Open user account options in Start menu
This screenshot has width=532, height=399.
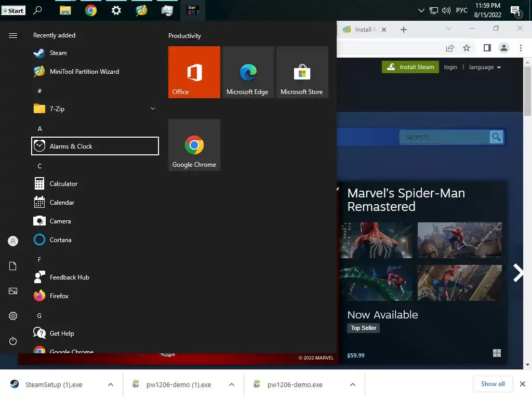tap(13, 241)
